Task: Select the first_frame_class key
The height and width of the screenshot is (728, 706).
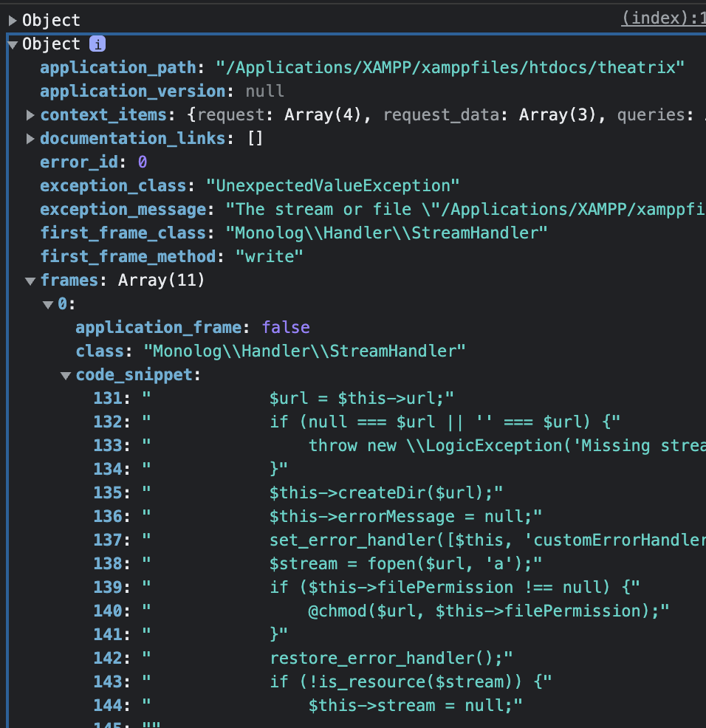Action: point(123,233)
